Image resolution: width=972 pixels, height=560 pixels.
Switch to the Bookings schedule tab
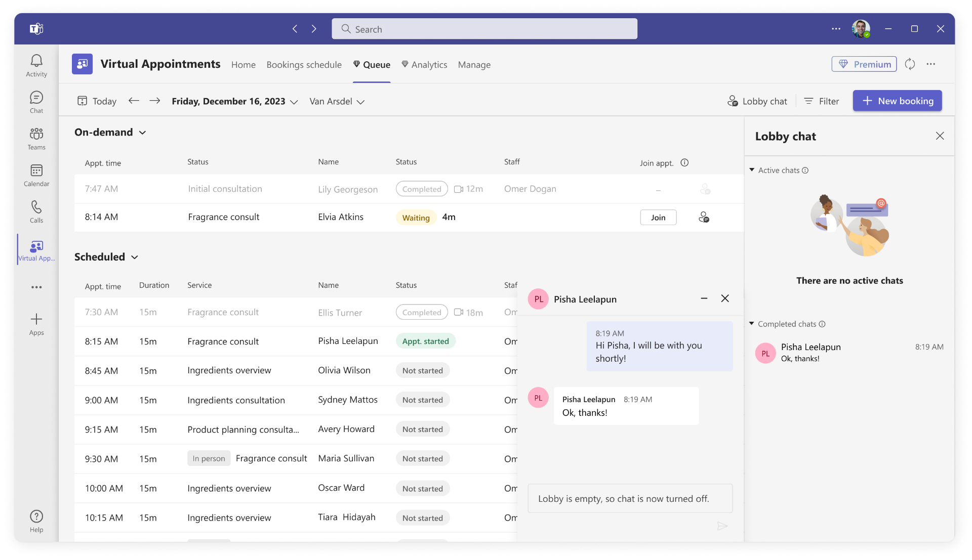coord(304,65)
